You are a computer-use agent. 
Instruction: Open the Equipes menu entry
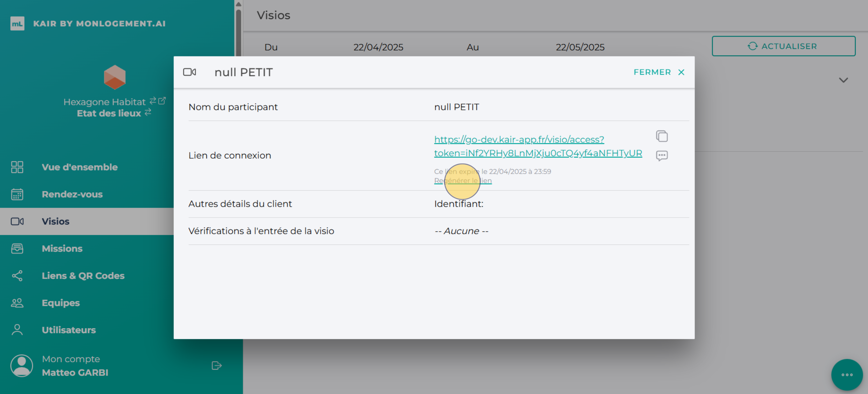point(61,303)
